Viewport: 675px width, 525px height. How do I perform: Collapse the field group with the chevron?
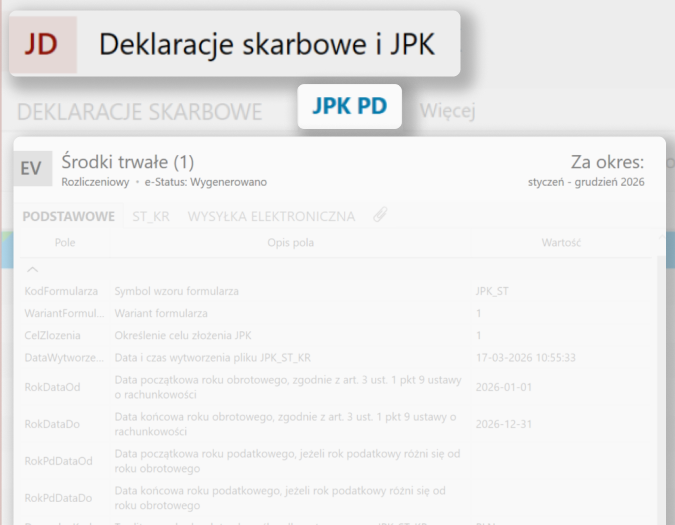point(32,270)
